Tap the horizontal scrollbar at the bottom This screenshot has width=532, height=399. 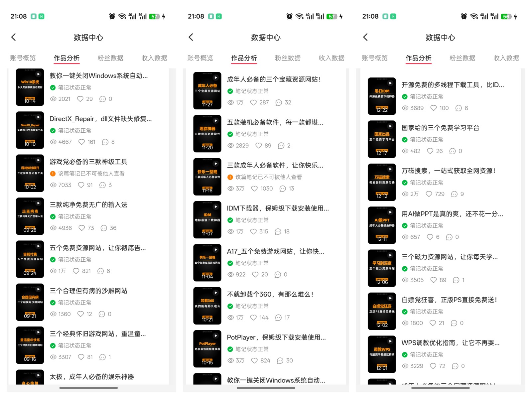click(88, 388)
